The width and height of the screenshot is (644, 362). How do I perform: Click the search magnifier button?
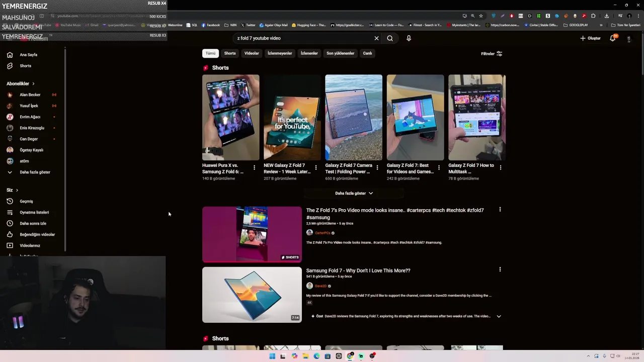[x=390, y=38]
